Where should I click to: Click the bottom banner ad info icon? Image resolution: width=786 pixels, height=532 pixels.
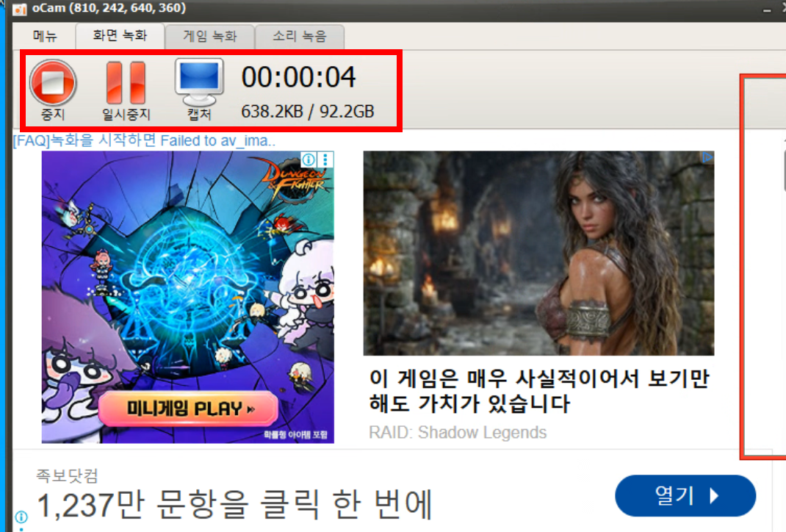click(x=21, y=517)
